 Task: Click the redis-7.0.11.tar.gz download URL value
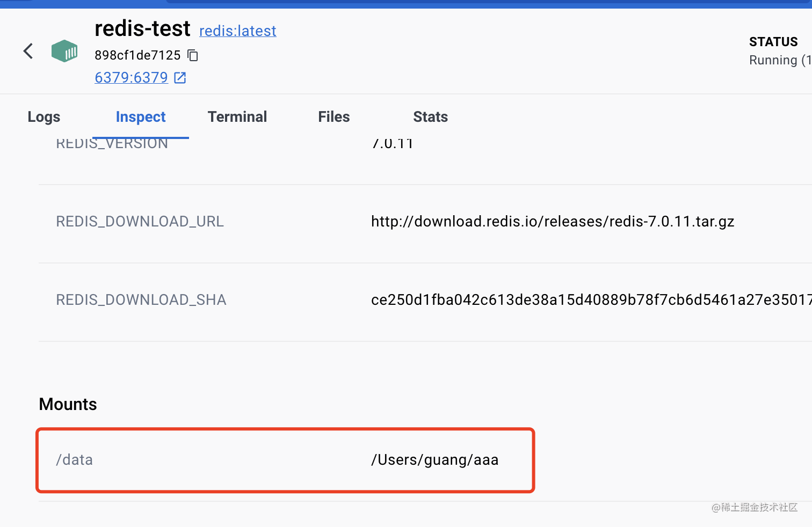pos(552,222)
